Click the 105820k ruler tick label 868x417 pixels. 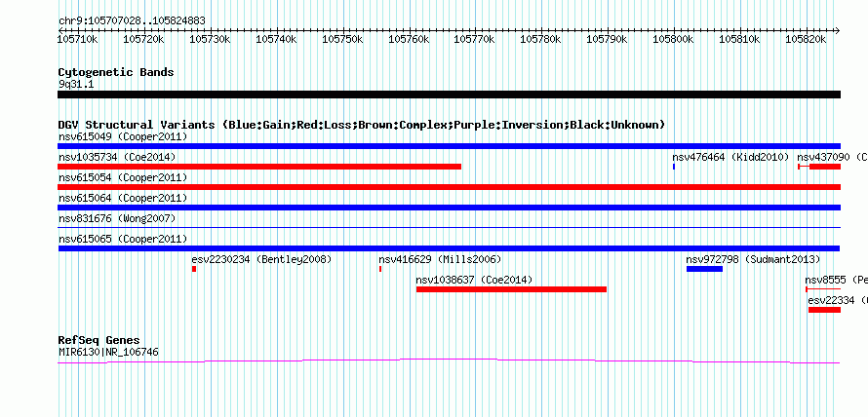pos(806,39)
